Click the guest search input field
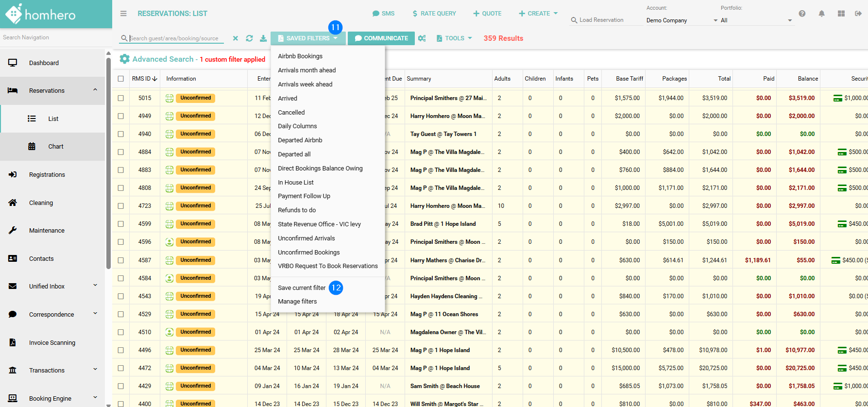 [175, 38]
